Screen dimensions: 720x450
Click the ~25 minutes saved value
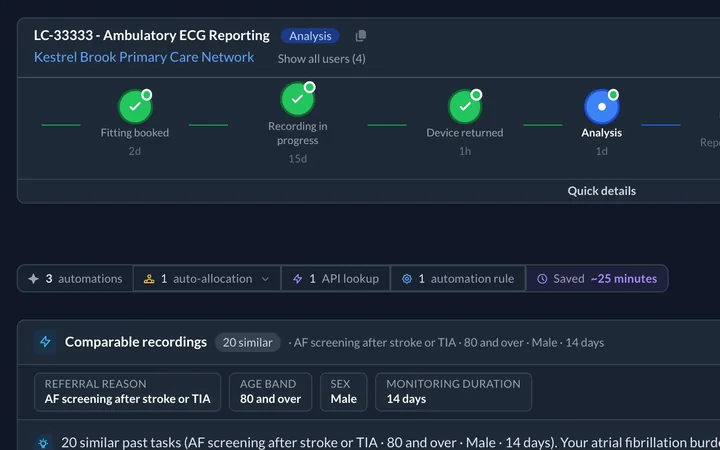pyautogui.click(x=624, y=279)
